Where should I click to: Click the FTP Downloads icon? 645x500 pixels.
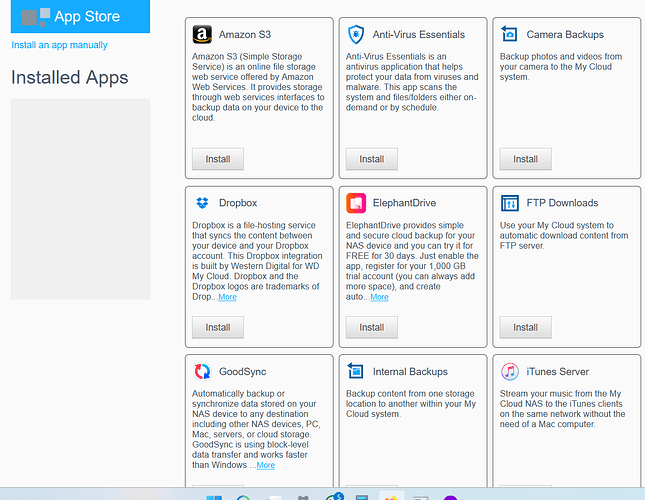coord(509,203)
